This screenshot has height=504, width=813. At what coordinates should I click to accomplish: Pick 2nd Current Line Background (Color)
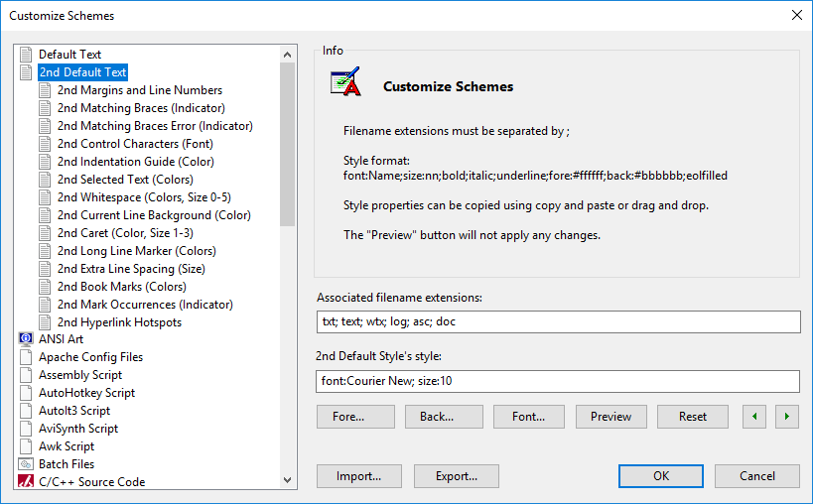(154, 215)
